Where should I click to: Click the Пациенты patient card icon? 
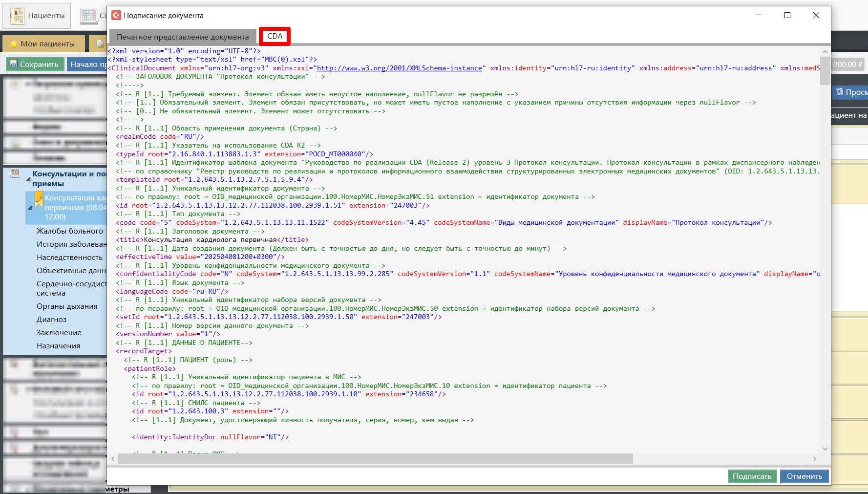(17, 16)
